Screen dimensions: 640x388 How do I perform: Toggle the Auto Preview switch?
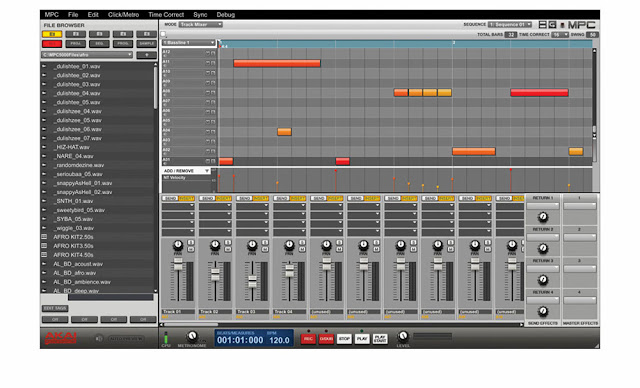coord(126,339)
